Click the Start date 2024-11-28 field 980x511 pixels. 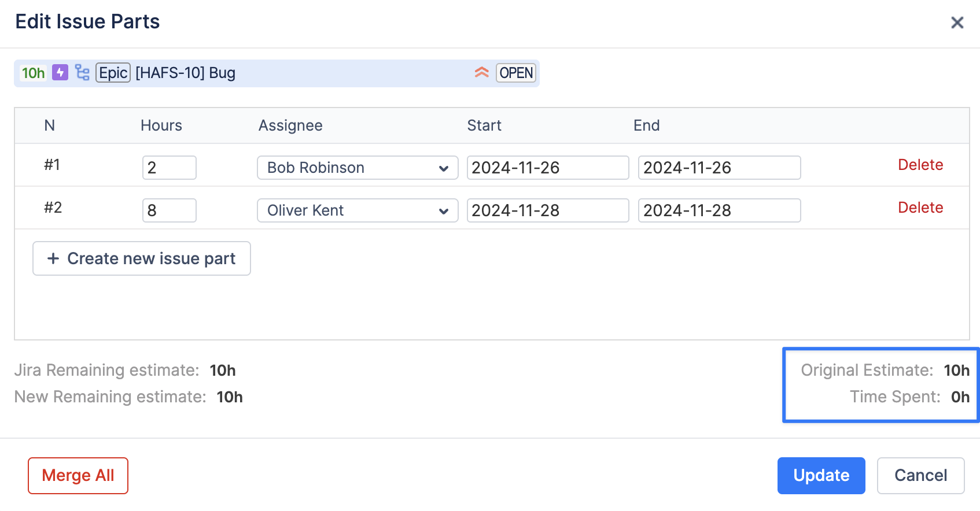pyautogui.click(x=547, y=210)
